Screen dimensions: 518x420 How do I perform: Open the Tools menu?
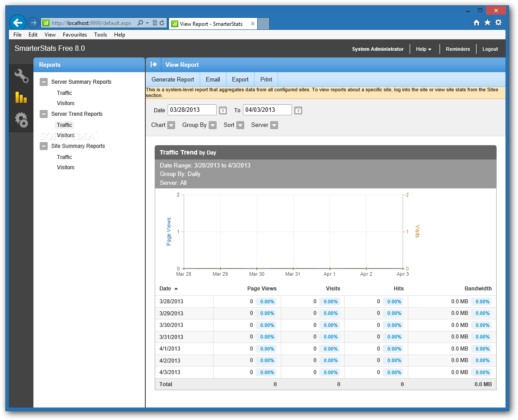point(100,35)
